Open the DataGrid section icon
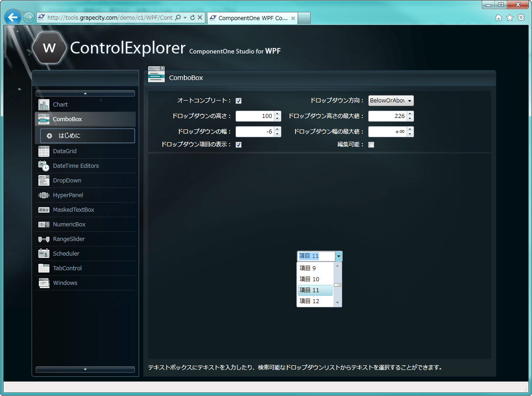Viewport: 532px width, 396px height. [x=43, y=151]
